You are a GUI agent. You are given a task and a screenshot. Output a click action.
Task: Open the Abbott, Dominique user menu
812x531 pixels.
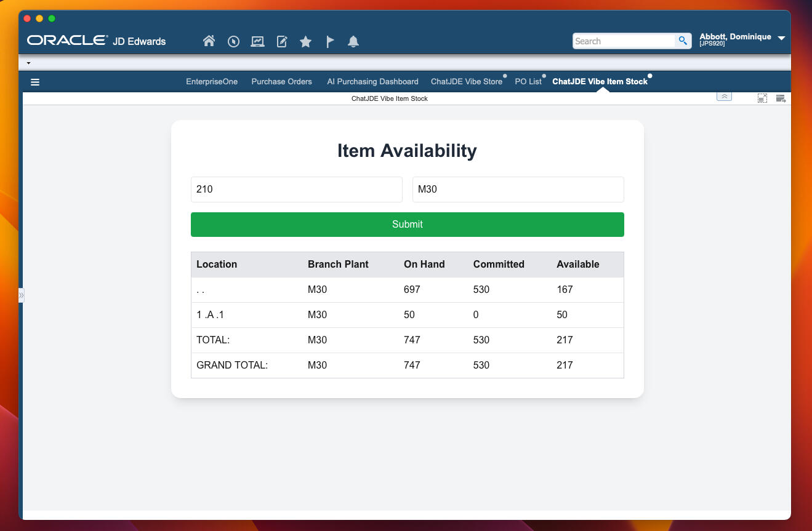coord(740,41)
